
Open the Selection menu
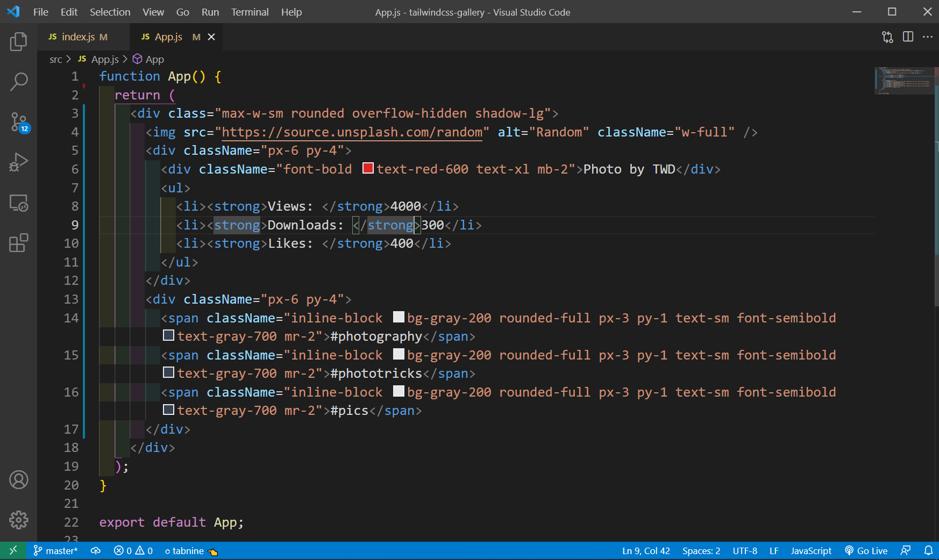point(110,12)
